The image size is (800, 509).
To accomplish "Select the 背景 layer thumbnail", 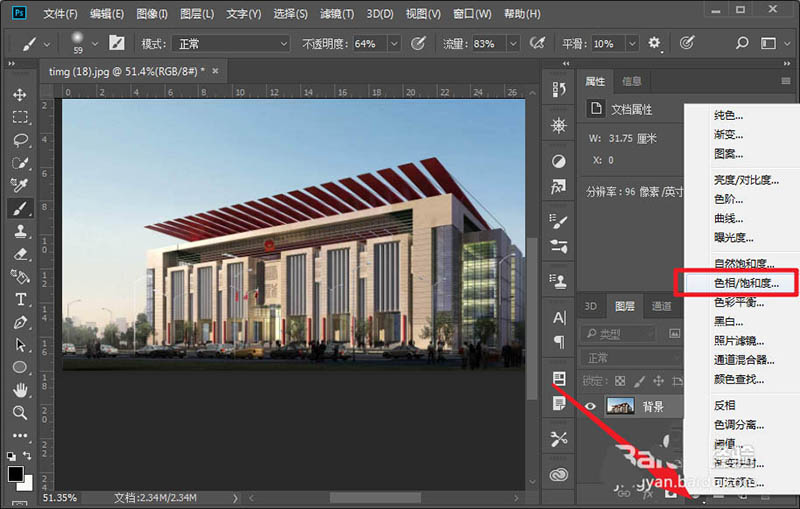I will (620, 406).
